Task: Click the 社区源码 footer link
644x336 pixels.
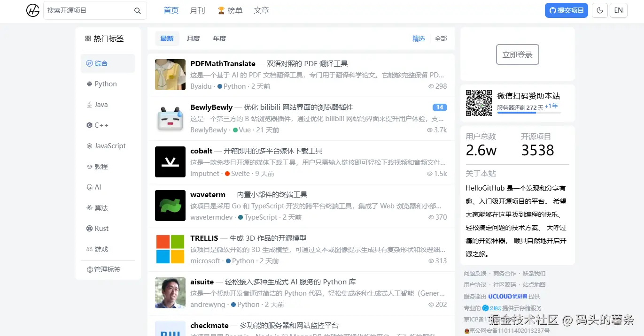Action: point(504,284)
